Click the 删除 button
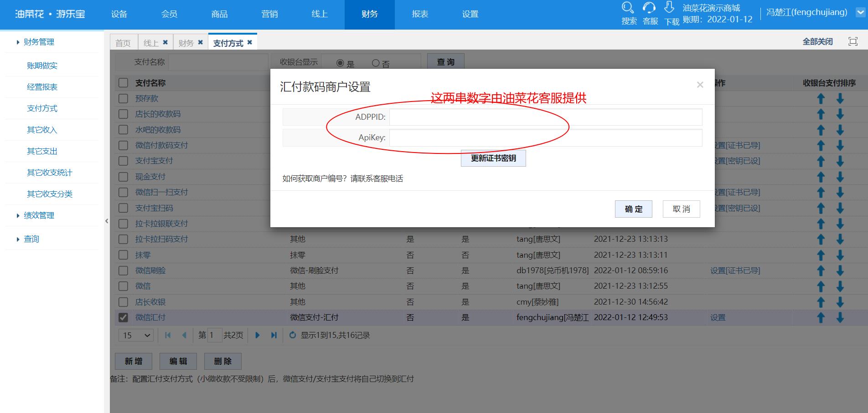Viewport: 868px width, 413px height. click(x=223, y=361)
